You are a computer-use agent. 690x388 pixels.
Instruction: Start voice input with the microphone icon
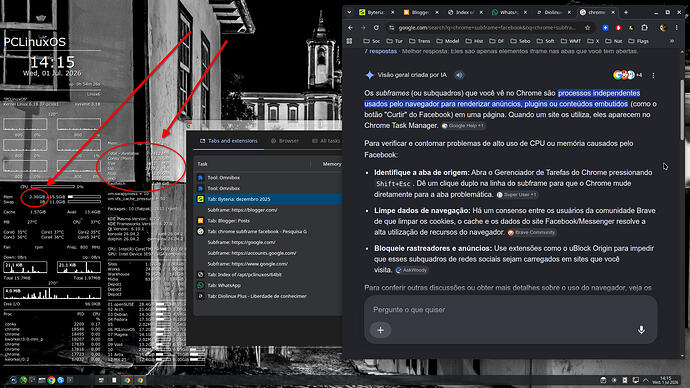[x=641, y=330]
